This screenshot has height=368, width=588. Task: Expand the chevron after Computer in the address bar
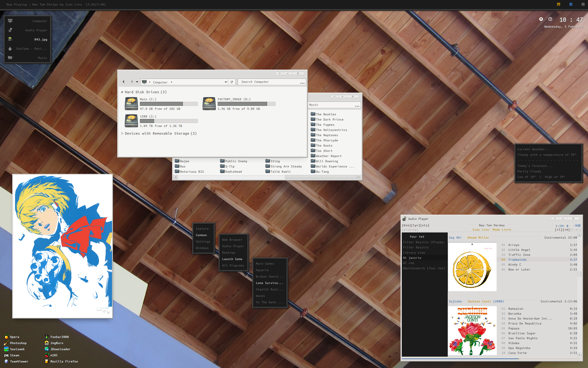click(x=171, y=82)
